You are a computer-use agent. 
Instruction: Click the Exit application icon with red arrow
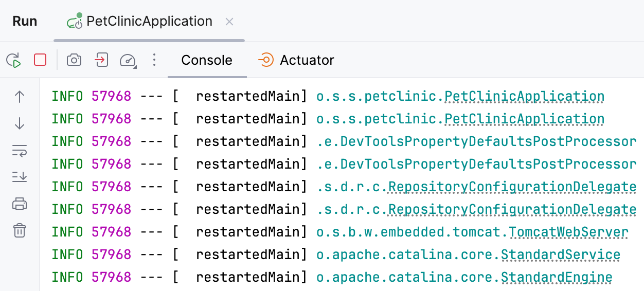pyautogui.click(x=101, y=60)
